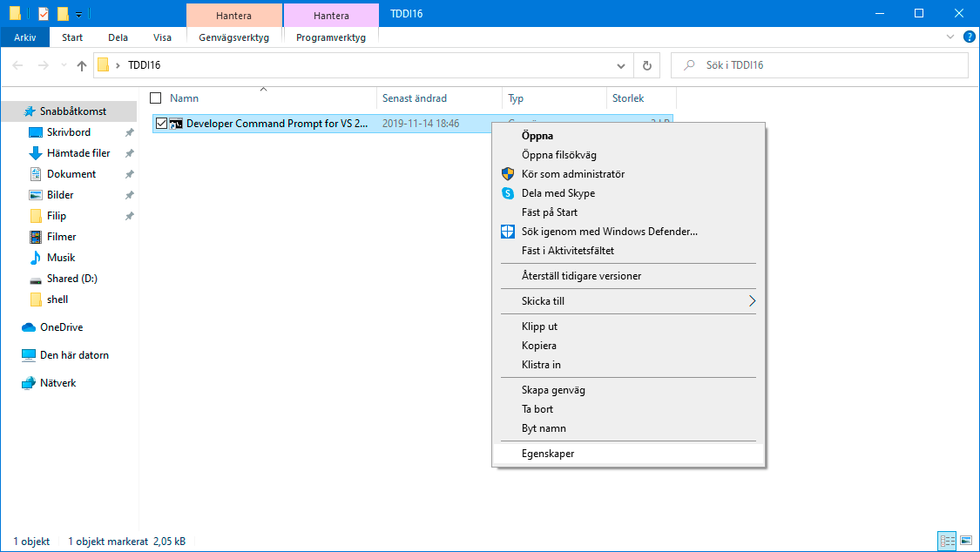980x552 pixels.
Task: Select Nätverk in the navigation pane
Action: (x=58, y=383)
